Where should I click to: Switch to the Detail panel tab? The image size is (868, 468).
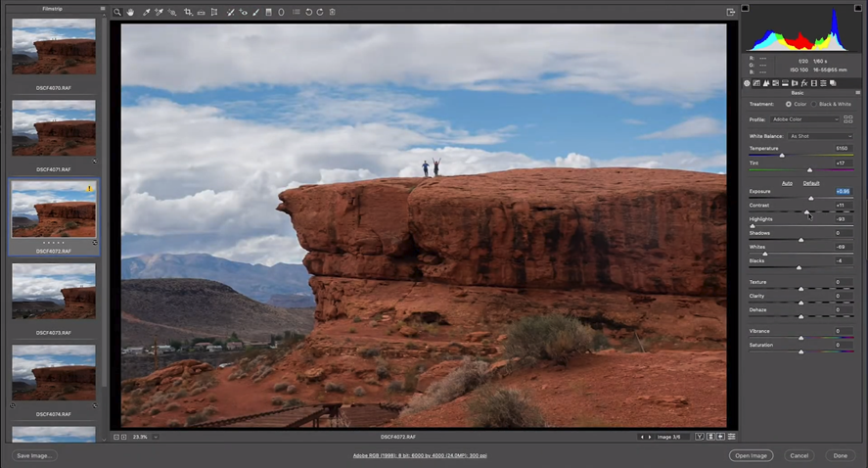(x=766, y=83)
